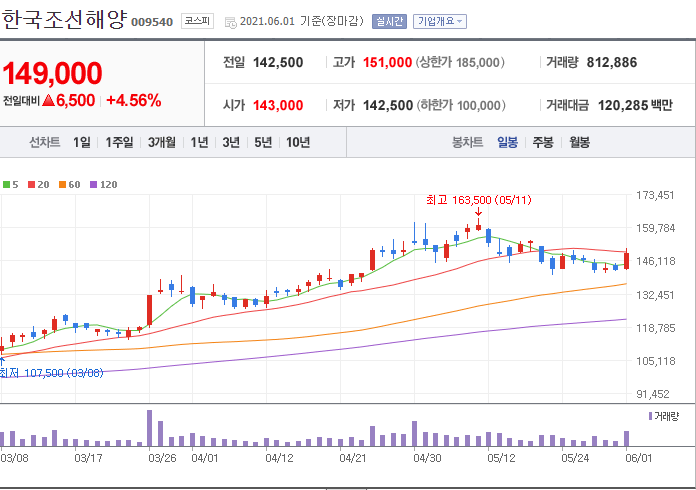Click the red 20-day average legend swatch
Viewport: 696px width, 490px height.
pos(31,185)
